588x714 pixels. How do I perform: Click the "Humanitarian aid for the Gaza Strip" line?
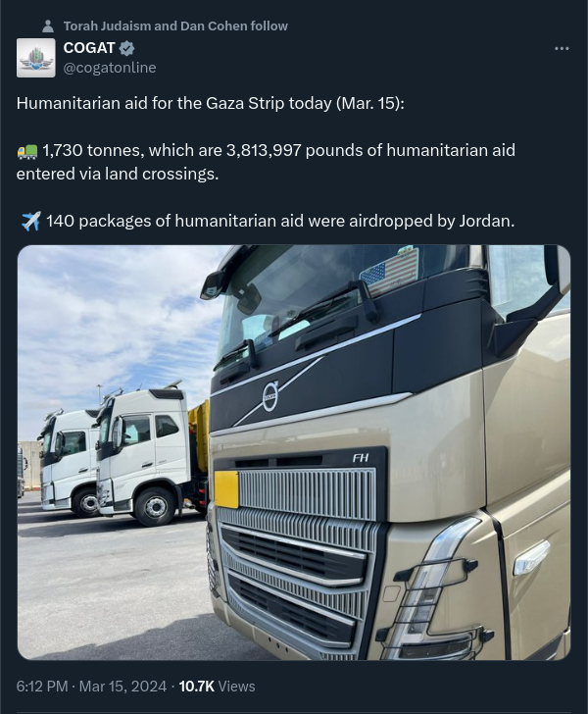(209, 104)
